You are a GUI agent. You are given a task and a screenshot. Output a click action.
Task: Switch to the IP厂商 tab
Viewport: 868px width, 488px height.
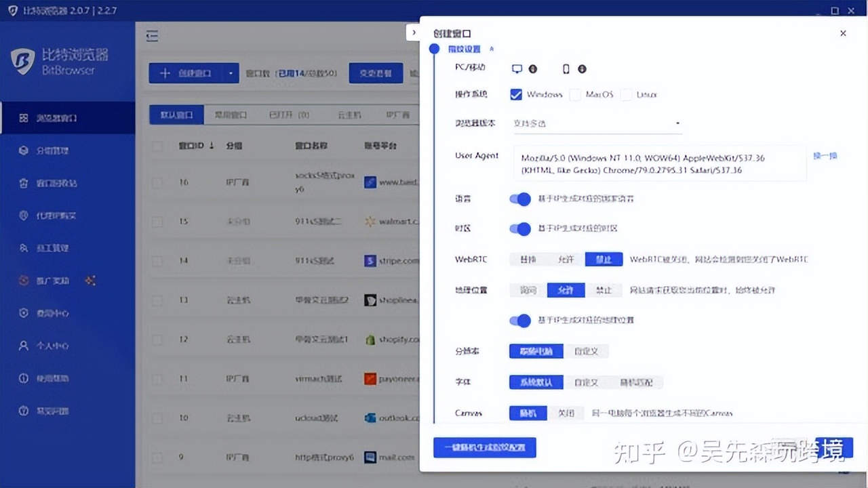[398, 115]
